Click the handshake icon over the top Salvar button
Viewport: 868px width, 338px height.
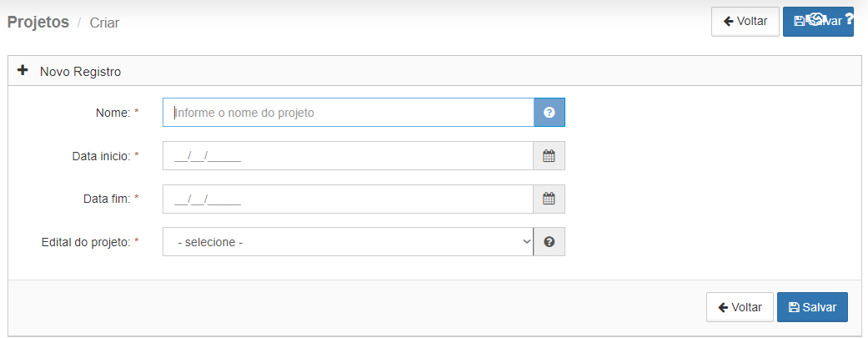818,18
